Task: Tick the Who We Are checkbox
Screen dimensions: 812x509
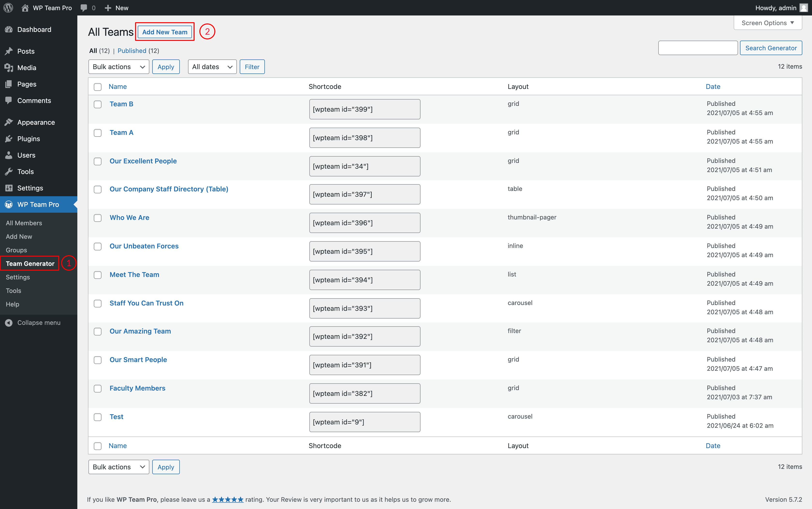Action: coord(98,218)
